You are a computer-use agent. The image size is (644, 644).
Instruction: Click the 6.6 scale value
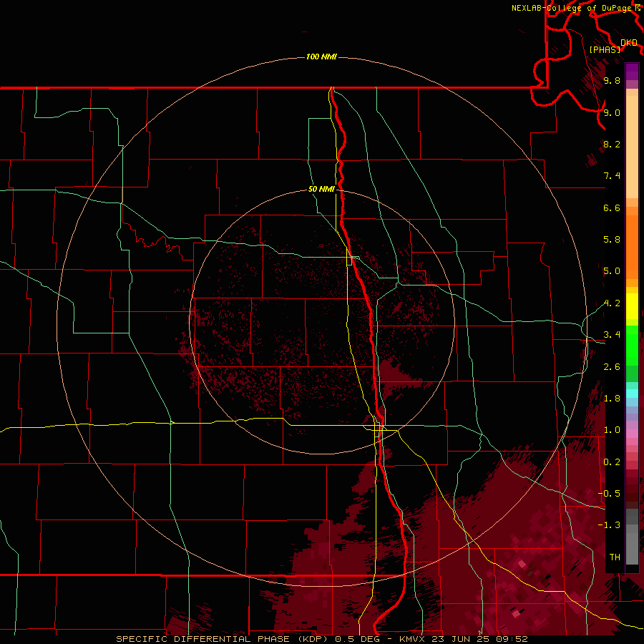click(x=612, y=208)
